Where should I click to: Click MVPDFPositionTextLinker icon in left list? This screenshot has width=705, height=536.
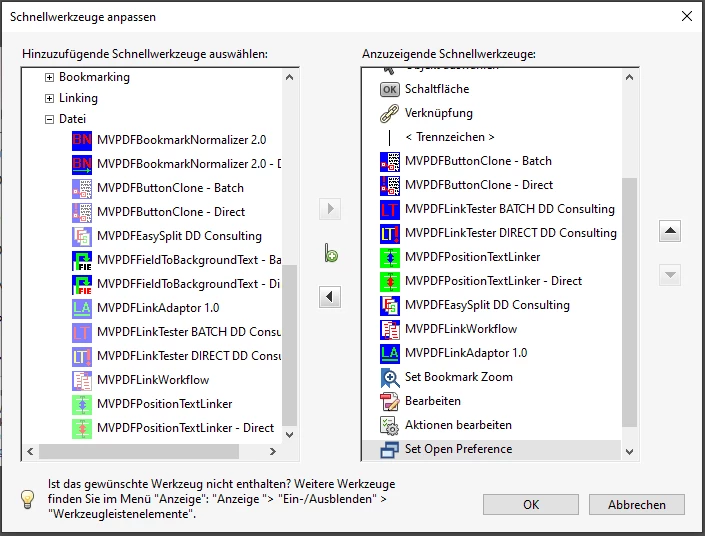point(82,404)
